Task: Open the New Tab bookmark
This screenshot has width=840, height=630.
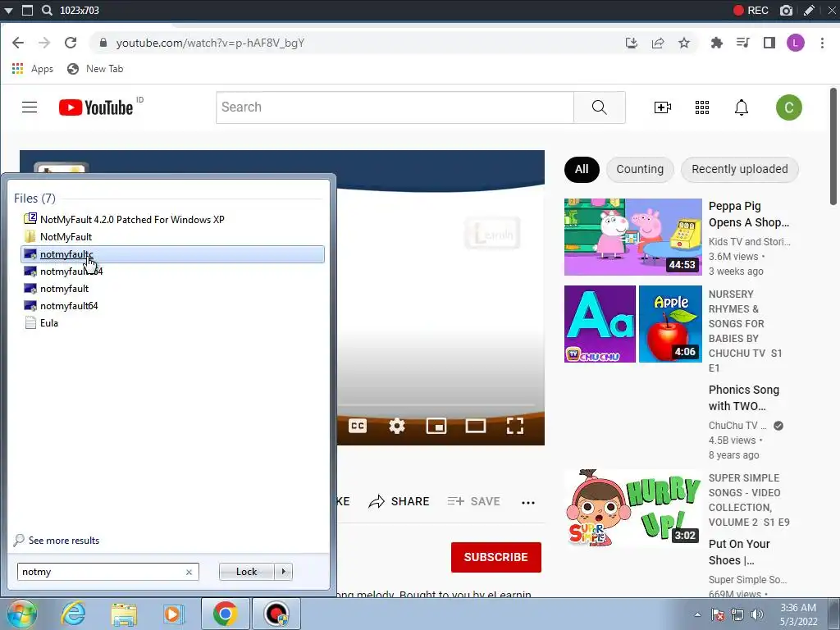Action: click(x=95, y=69)
